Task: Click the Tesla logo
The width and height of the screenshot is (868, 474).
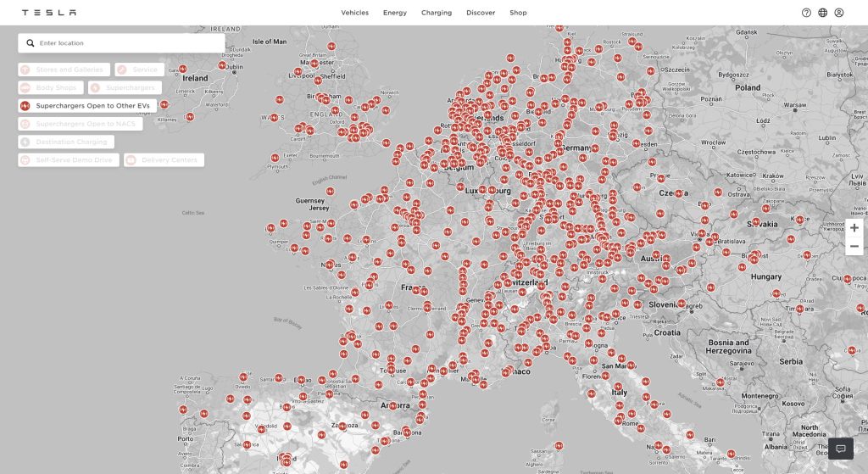Action: (x=48, y=13)
